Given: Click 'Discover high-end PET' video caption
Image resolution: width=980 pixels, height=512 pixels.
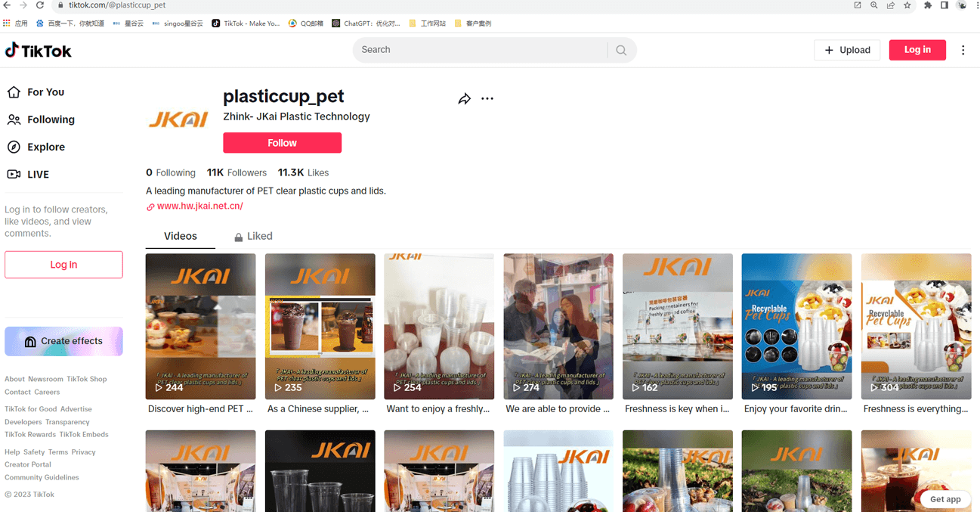Looking at the screenshot, I should [200, 409].
